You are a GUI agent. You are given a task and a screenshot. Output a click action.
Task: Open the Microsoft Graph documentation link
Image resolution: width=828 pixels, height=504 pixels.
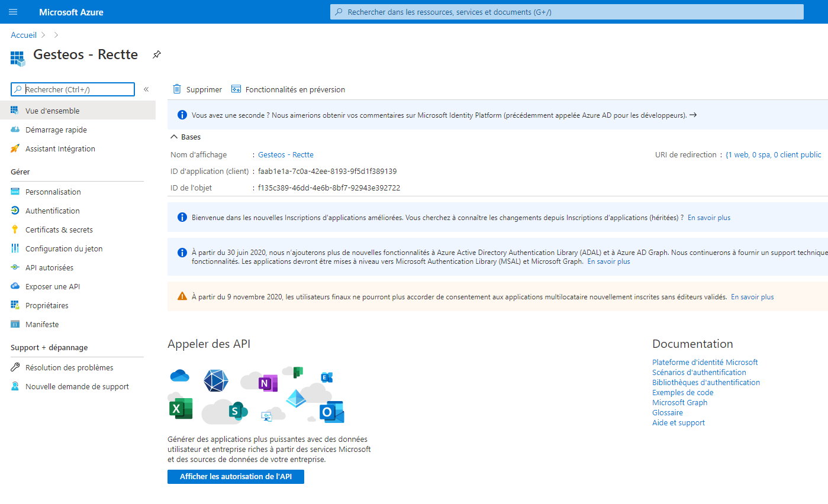click(679, 402)
